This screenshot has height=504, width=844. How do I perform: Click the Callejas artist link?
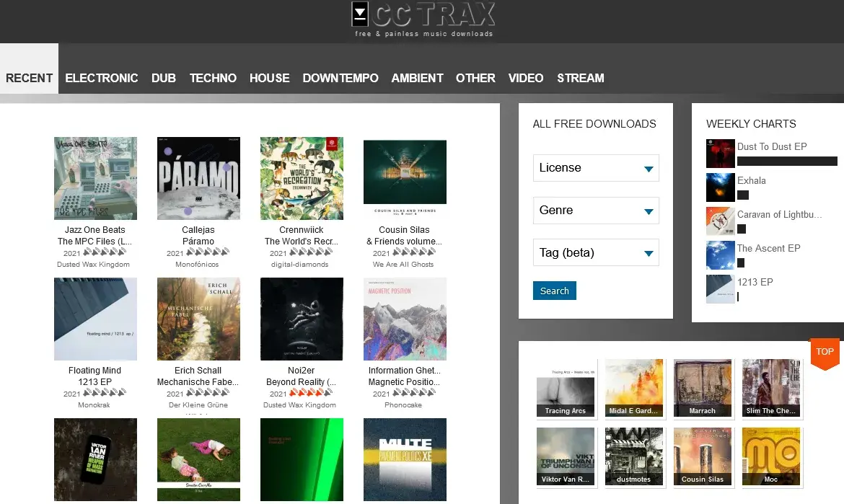(x=198, y=230)
